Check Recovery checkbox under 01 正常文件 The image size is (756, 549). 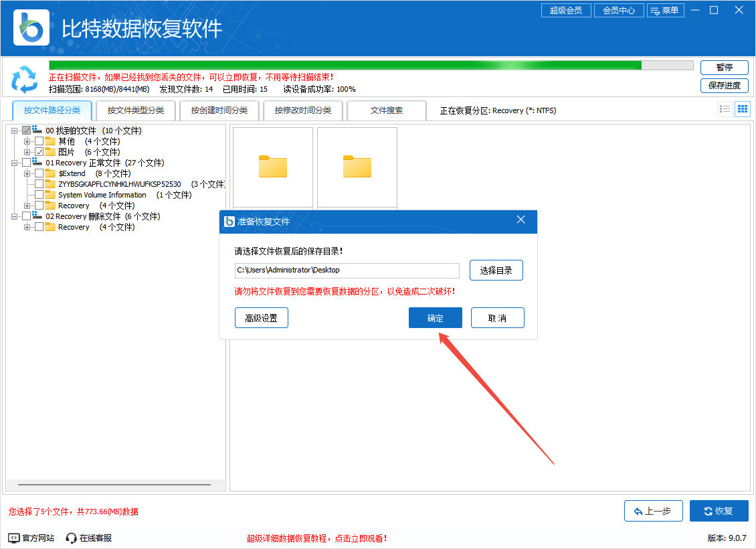point(39,206)
